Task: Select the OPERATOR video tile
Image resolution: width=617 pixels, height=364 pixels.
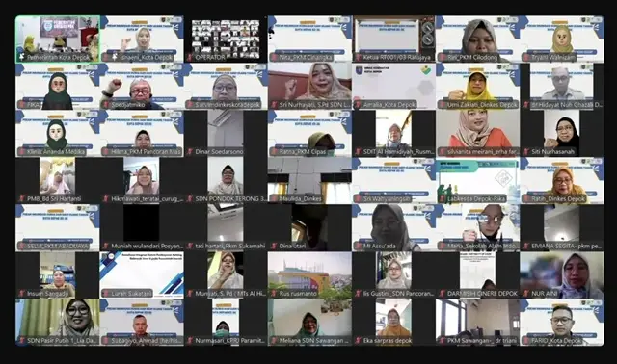Action: pyautogui.click(x=226, y=39)
